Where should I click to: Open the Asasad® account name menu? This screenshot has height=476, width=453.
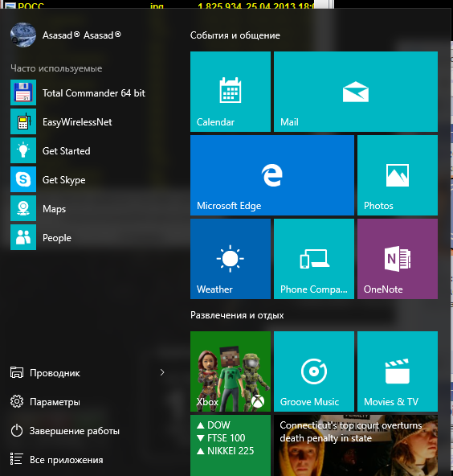point(82,35)
